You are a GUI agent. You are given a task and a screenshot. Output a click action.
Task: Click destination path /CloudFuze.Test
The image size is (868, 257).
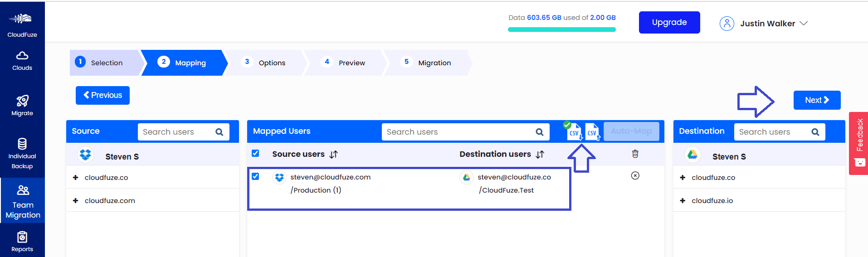pyautogui.click(x=506, y=190)
